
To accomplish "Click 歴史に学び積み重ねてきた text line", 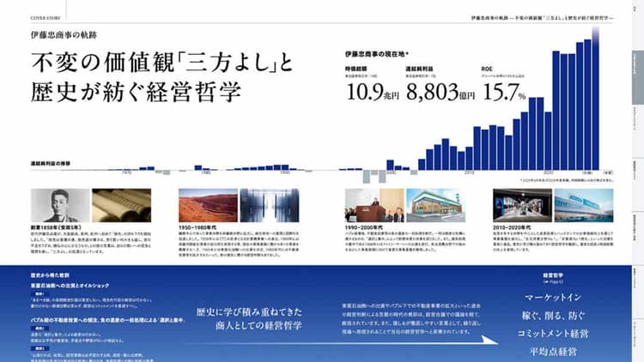I will [249, 312].
